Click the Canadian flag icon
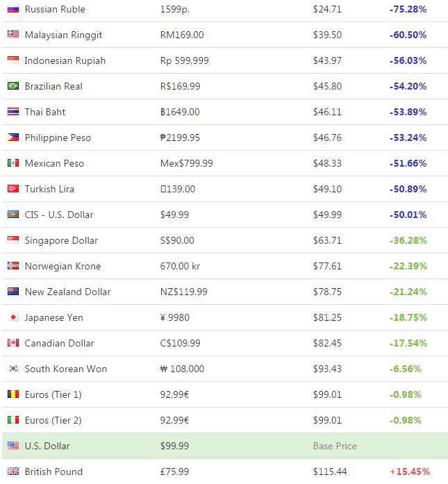This screenshot has width=448, height=484. coord(13,342)
